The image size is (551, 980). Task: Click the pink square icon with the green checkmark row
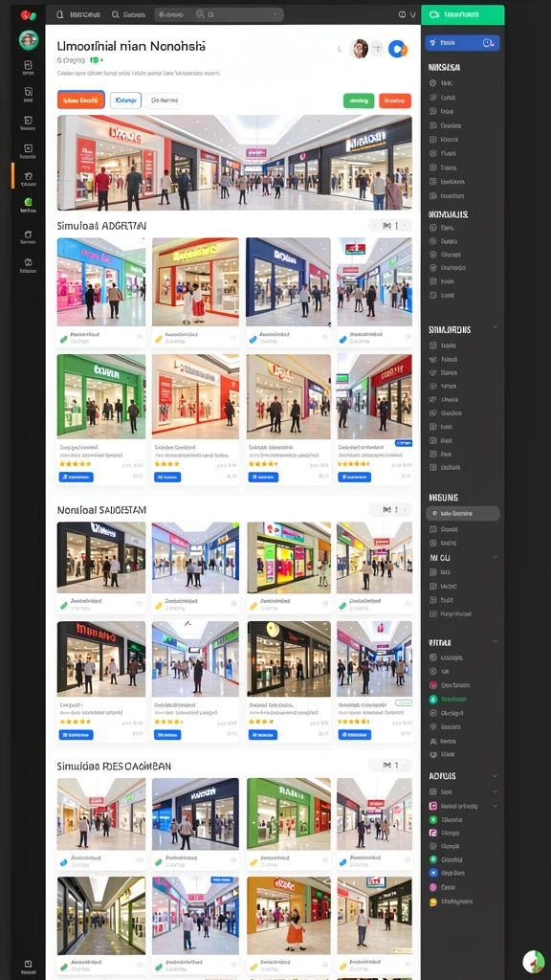pyautogui.click(x=433, y=806)
